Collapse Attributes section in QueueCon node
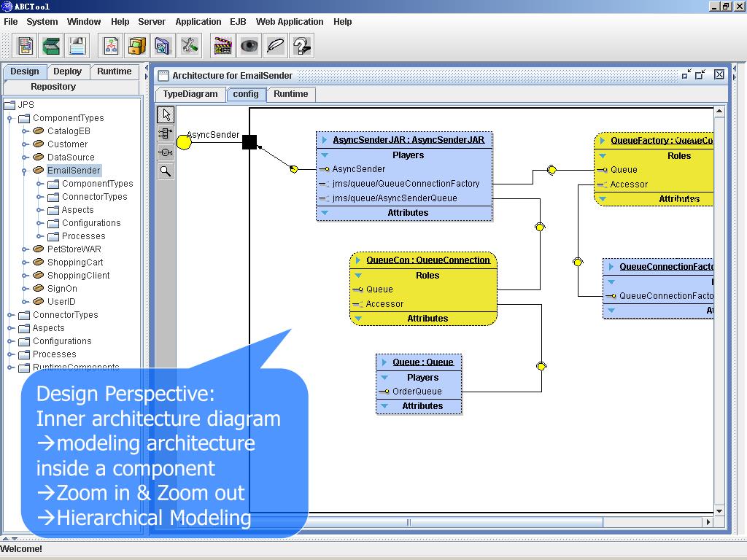The image size is (747, 560). pyautogui.click(x=358, y=318)
